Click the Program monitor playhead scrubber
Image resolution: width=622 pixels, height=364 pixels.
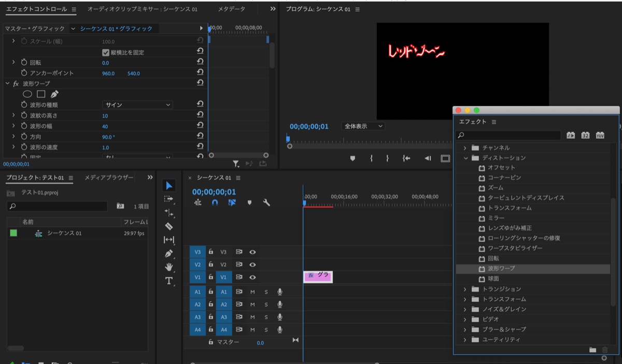[x=288, y=139]
